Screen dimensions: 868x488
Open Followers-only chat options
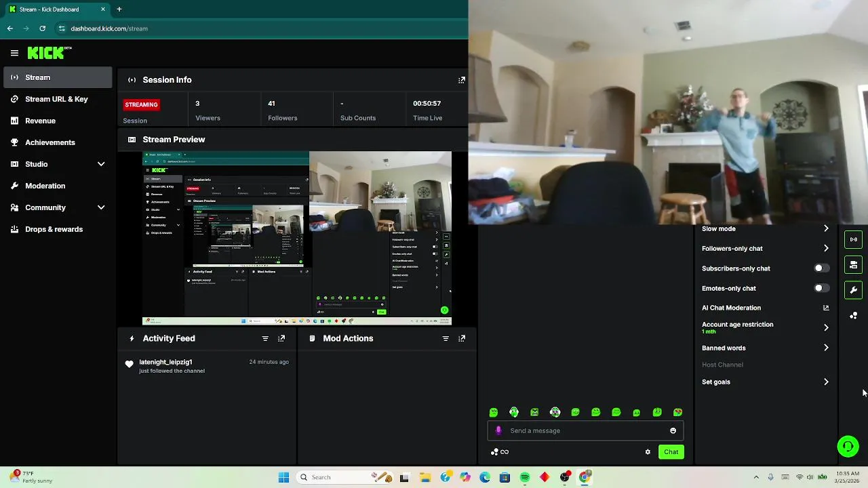click(766, 248)
